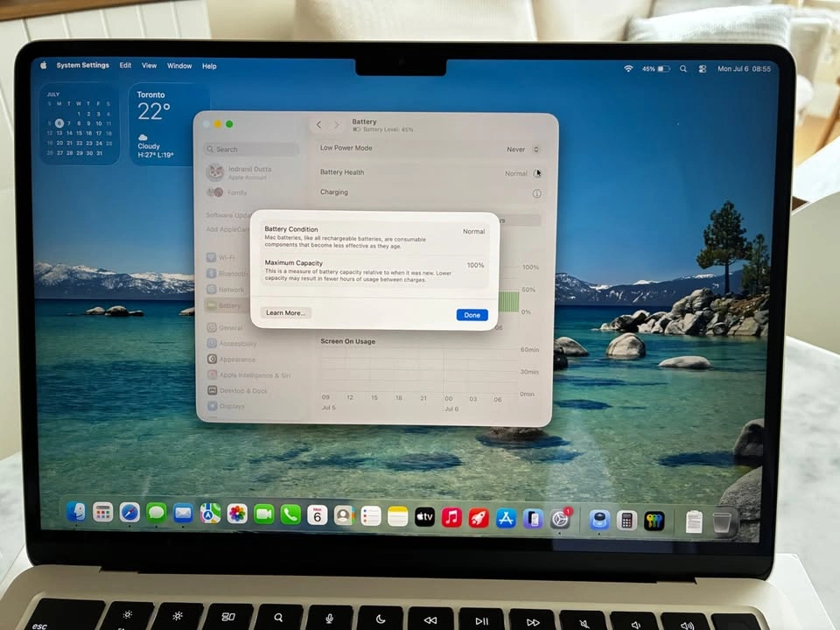This screenshot has width=840, height=630.
Task: Launch Apple TV from the Dock
Action: tap(425, 517)
